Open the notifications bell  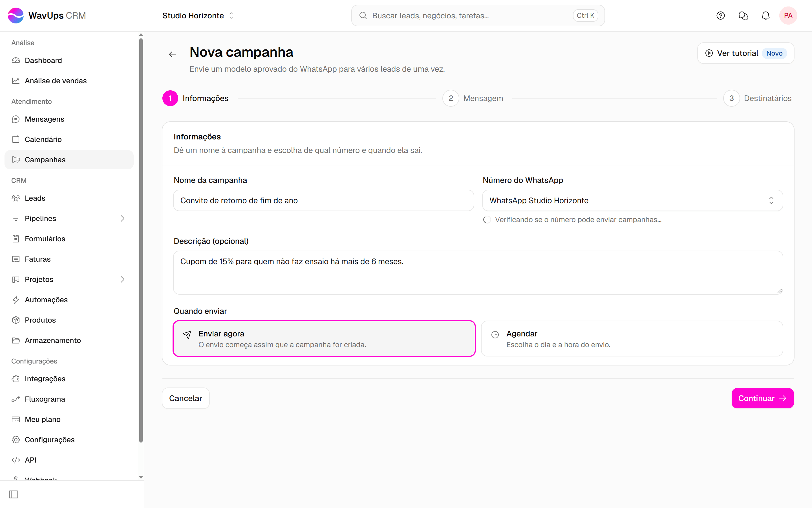coord(765,16)
